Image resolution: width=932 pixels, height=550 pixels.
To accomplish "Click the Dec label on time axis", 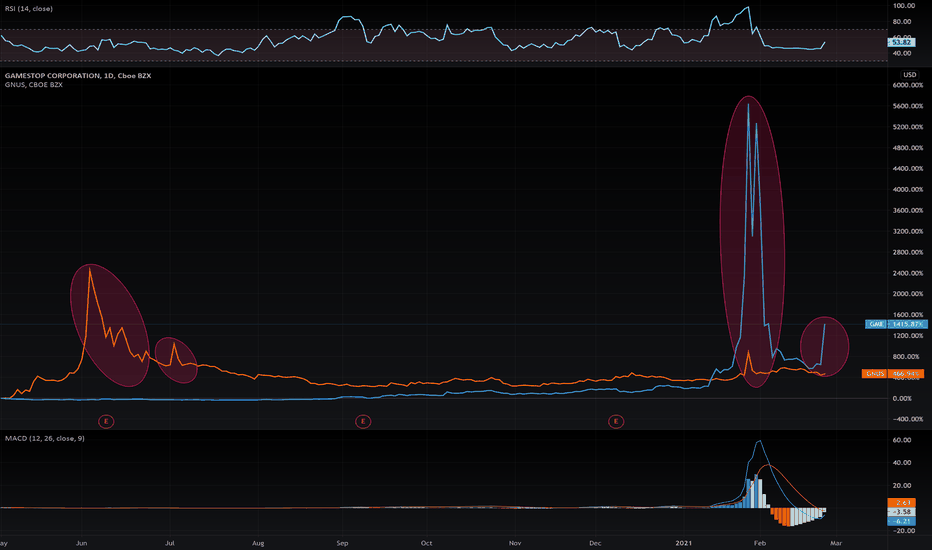I will point(595,543).
